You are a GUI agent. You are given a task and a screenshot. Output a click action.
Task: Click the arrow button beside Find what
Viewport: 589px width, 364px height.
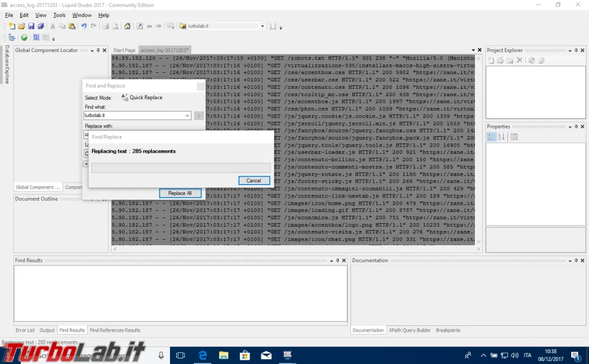pos(199,116)
